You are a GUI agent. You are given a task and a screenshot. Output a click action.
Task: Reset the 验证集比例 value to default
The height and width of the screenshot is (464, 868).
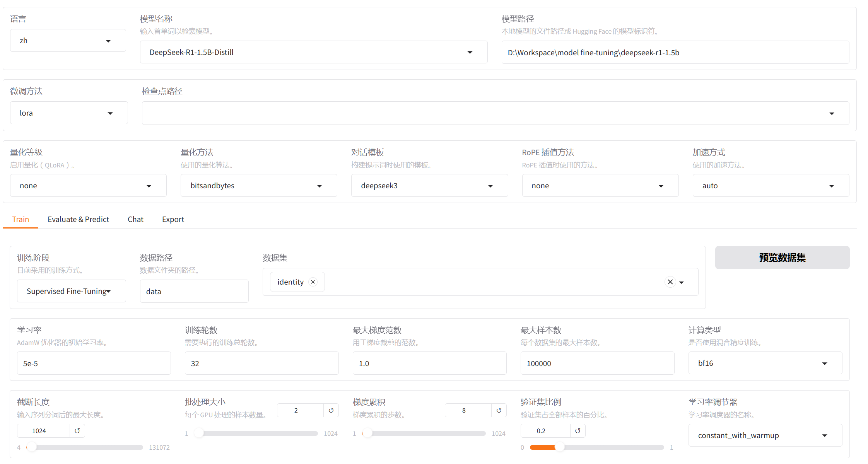578,431
